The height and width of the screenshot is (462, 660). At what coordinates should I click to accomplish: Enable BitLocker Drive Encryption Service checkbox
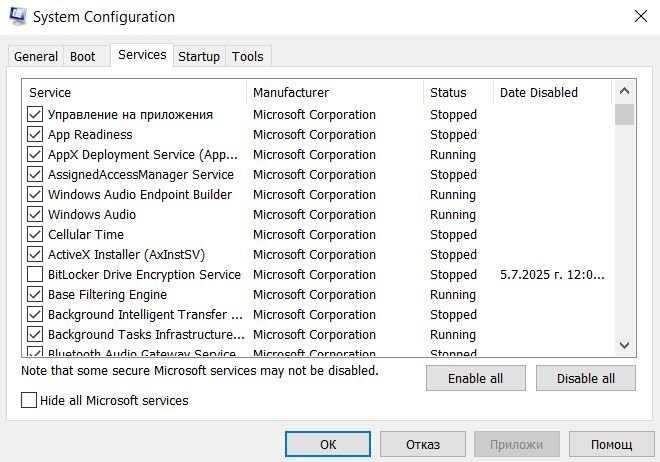click(35, 274)
